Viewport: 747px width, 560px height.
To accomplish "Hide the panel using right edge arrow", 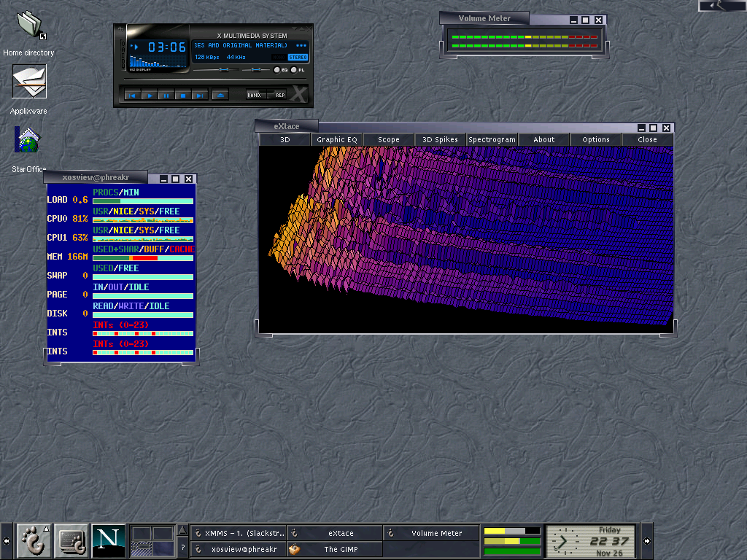I will click(x=646, y=541).
